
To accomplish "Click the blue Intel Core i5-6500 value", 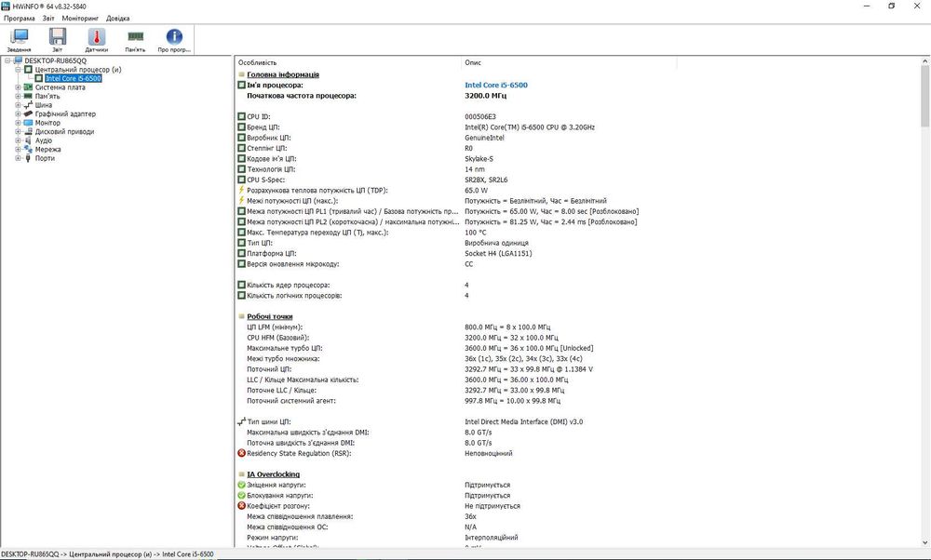I will [x=496, y=85].
